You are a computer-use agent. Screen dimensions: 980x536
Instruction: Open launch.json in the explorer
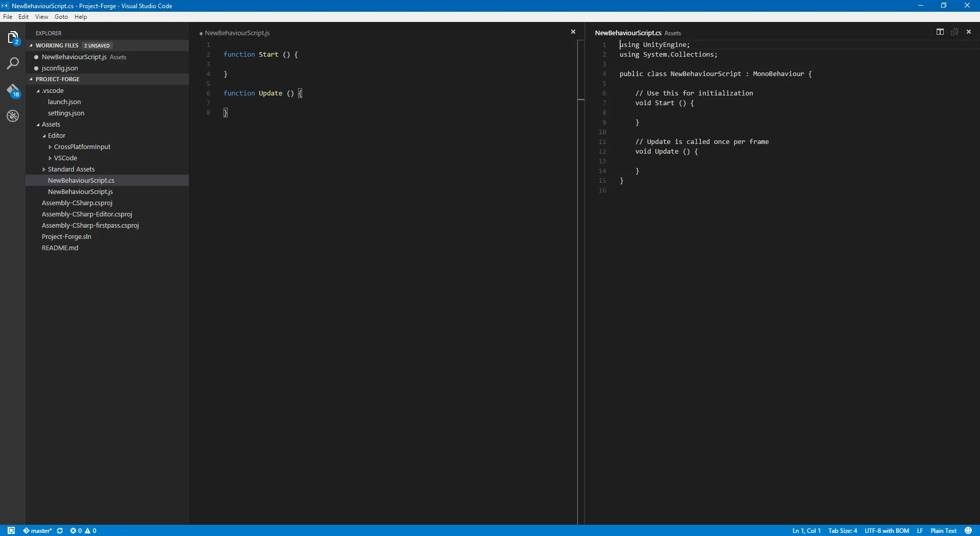click(x=107, y=102)
